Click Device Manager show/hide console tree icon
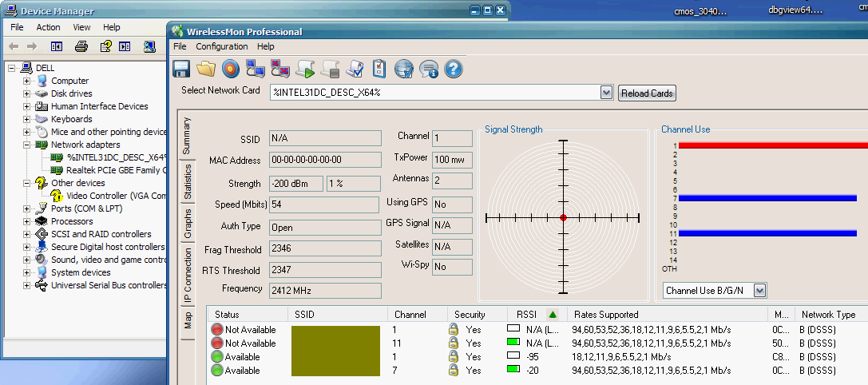This screenshot has height=385, width=868. click(57, 46)
